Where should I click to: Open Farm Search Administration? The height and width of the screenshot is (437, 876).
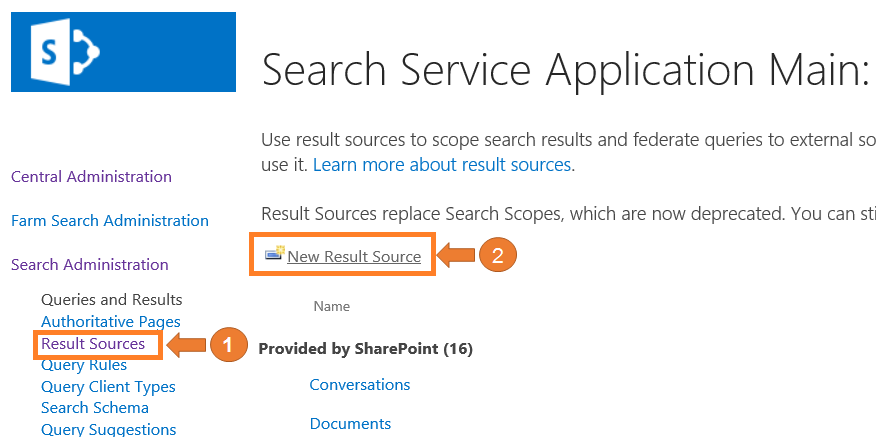tap(110, 221)
